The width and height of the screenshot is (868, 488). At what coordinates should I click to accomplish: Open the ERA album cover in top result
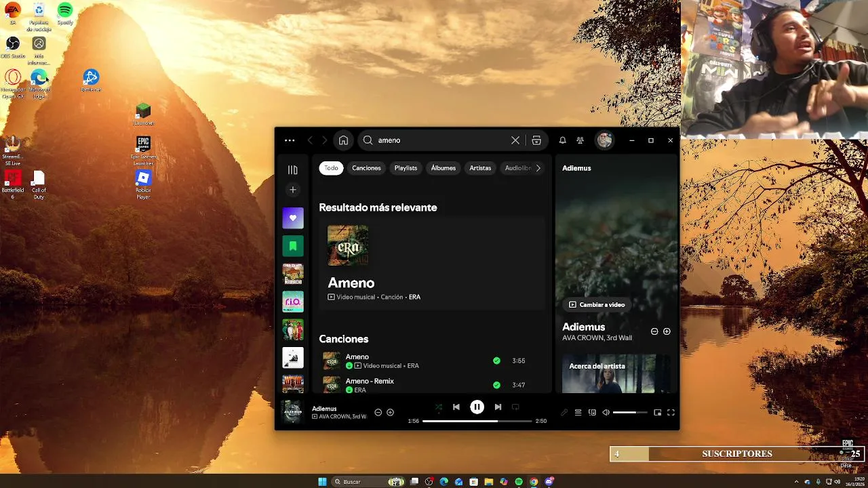pyautogui.click(x=348, y=245)
